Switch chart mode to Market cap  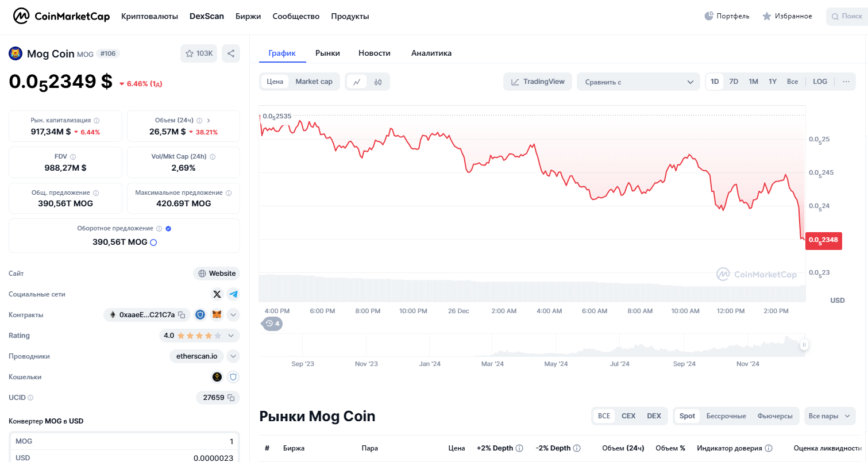click(x=314, y=81)
